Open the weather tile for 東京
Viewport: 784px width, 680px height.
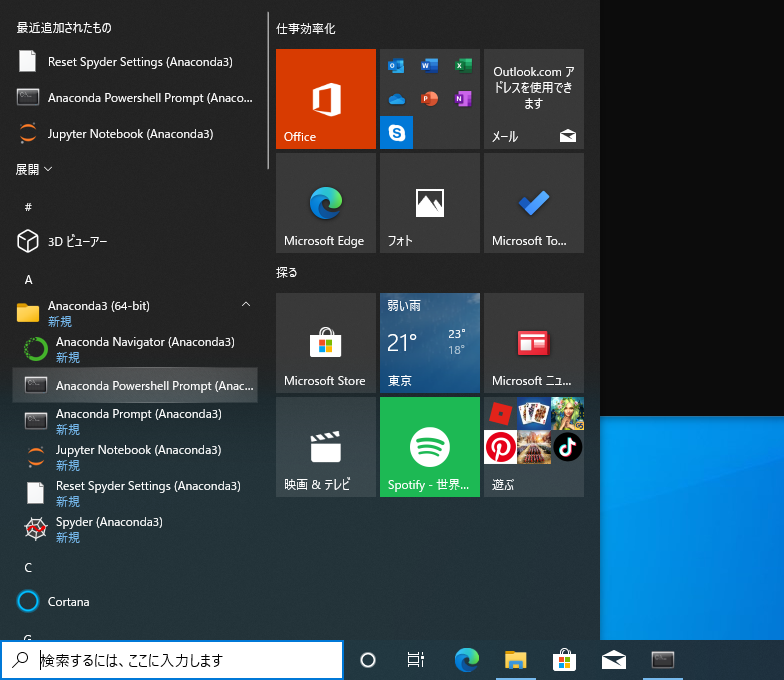(429, 343)
